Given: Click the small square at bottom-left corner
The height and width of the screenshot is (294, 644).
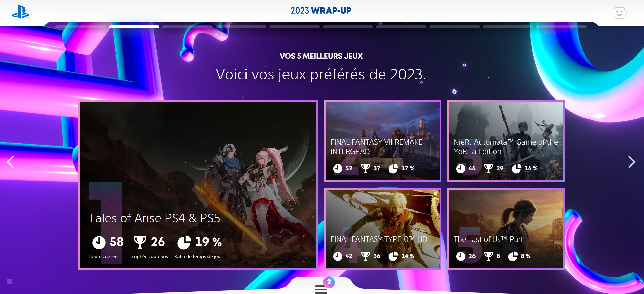Looking at the screenshot, I should coord(10,282).
